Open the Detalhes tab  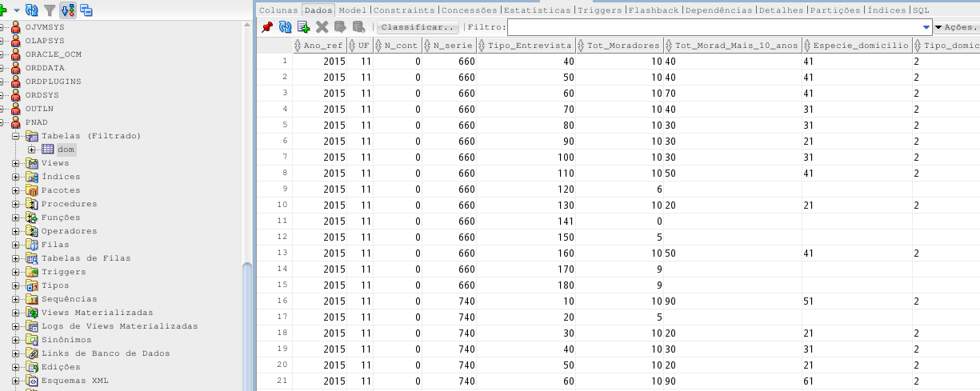coord(782,10)
